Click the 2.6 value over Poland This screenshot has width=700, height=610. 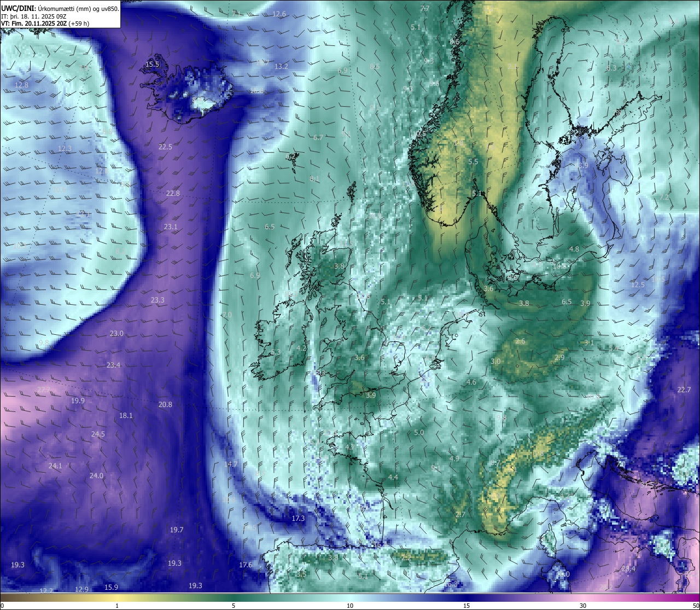pyautogui.click(x=520, y=341)
